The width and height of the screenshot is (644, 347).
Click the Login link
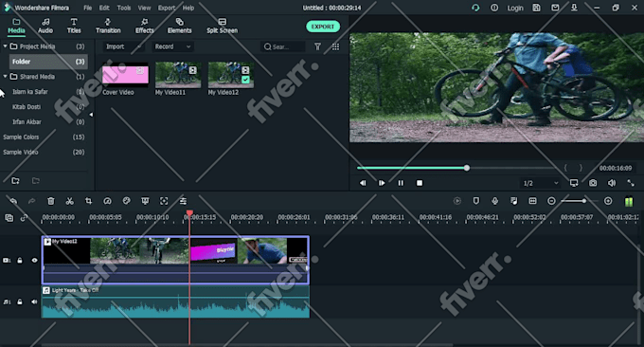pyautogui.click(x=515, y=8)
